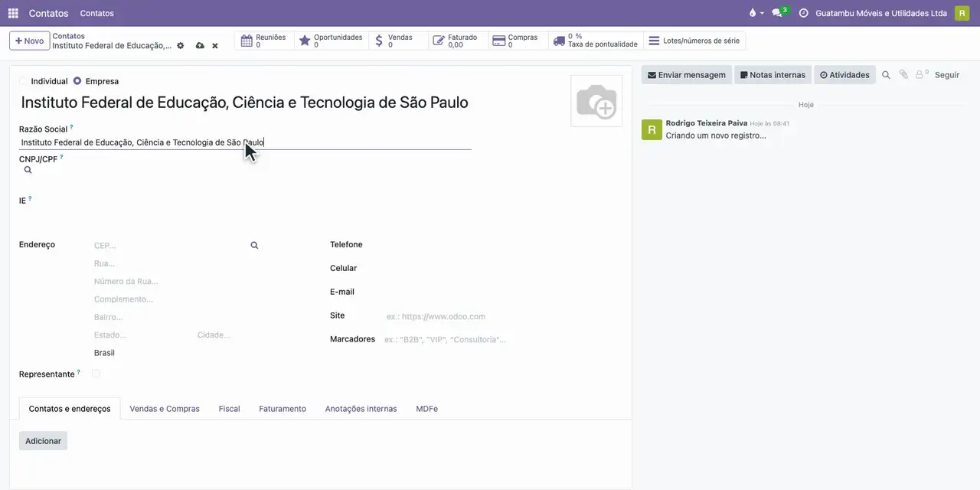Open the Marcadores tags dropdown
Screen dimensions: 980x490
[501, 339]
